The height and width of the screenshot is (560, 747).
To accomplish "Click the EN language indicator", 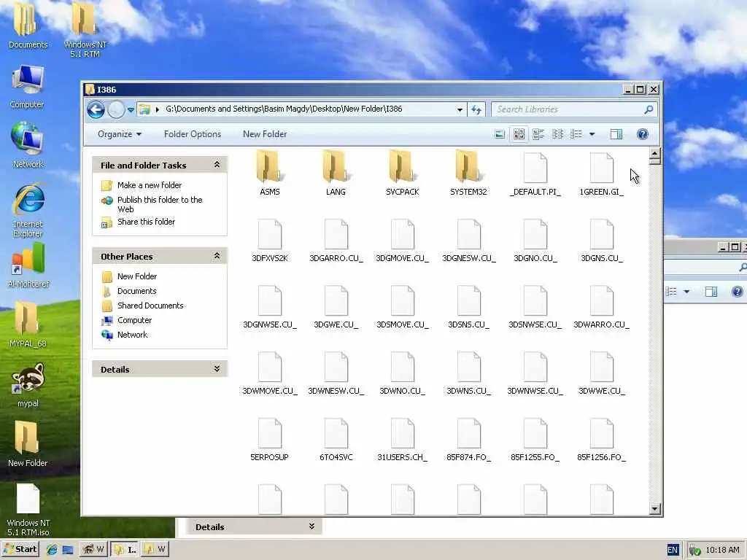I will pyautogui.click(x=672, y=550).
